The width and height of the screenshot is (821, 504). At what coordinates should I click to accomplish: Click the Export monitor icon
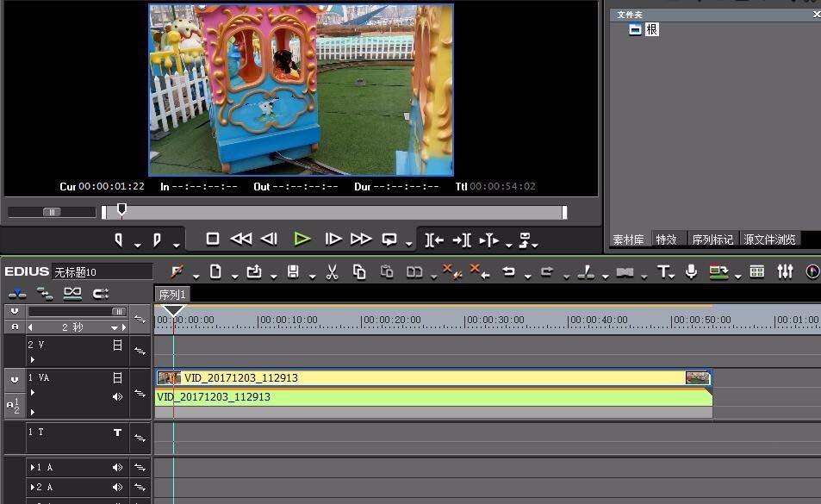click(x=718, y=271)
